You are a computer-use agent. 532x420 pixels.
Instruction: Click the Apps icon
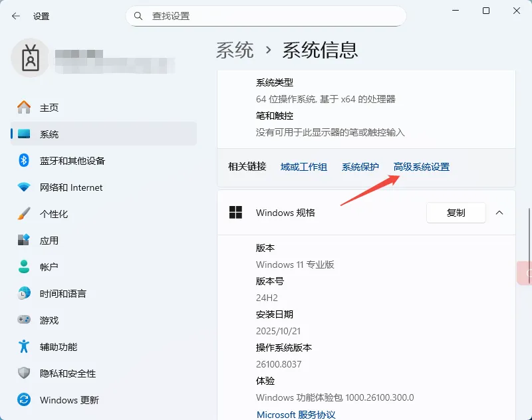tap(24, 240)
